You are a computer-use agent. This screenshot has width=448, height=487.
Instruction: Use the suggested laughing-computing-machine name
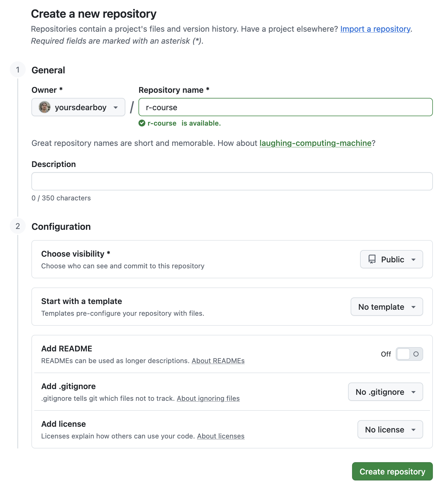[x=315, y=143]
